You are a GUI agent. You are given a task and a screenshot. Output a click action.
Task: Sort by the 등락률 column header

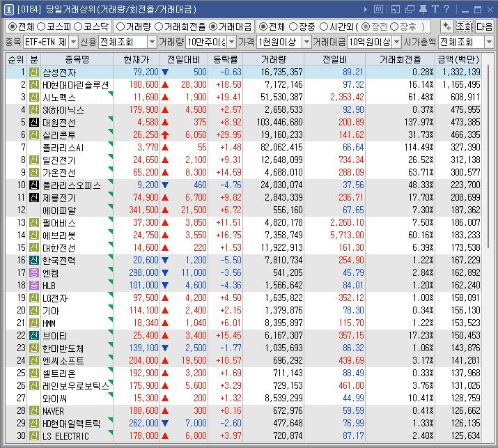point(225,59)
